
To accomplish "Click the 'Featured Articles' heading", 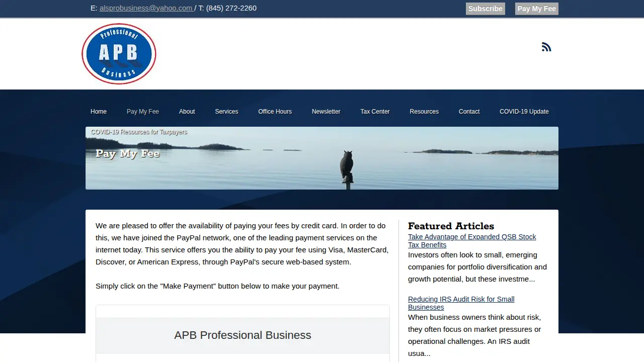I will 451,226.
